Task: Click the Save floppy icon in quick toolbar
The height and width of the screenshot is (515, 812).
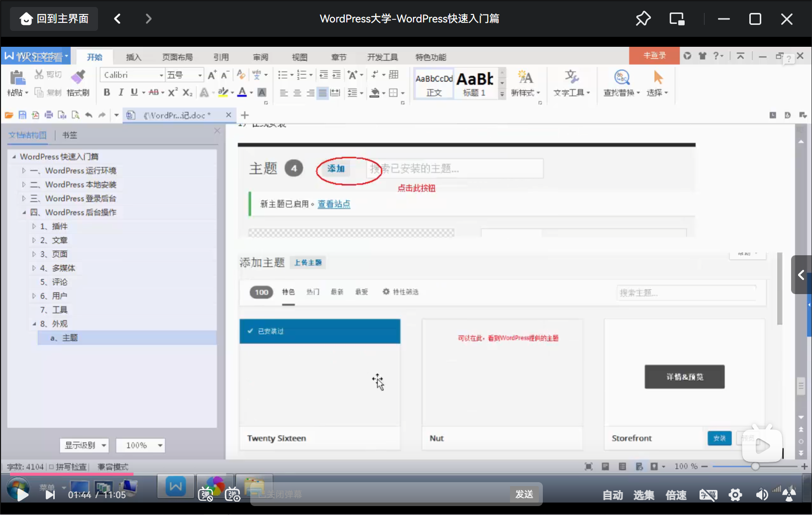Action: [22, 115]
